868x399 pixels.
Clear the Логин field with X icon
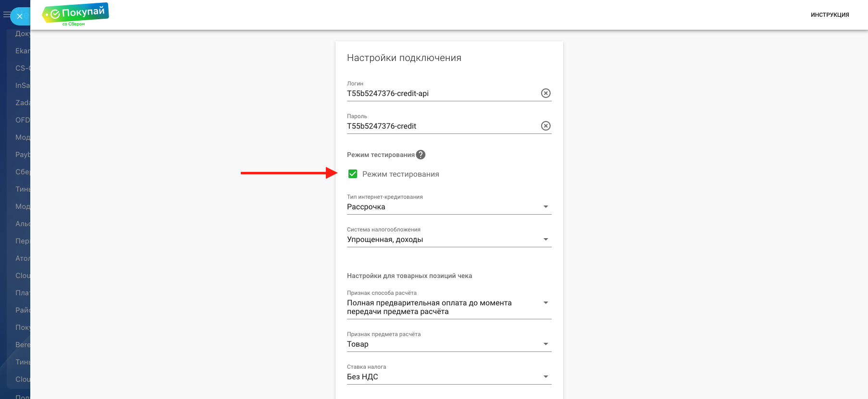pyautogui.click(x=546, y=93)
